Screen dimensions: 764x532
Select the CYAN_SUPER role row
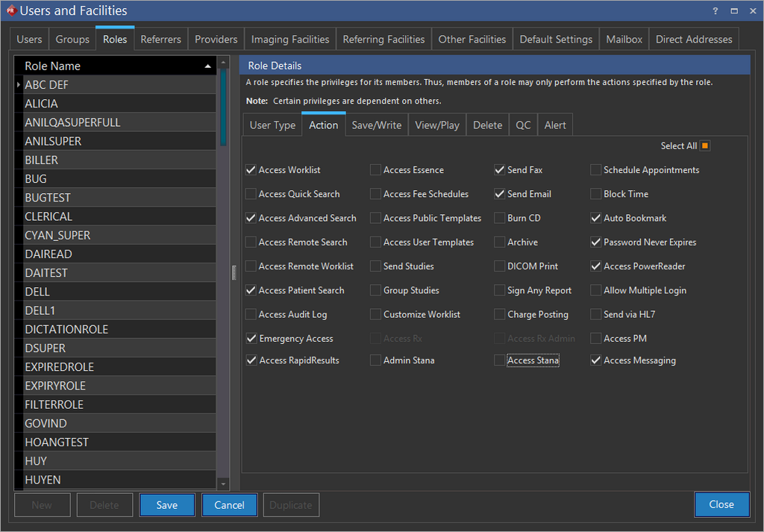click(57, 235)
